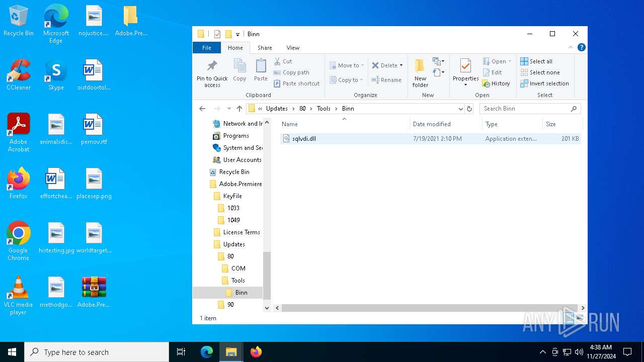The image size is (644, 362).
Task: Open Explorer Help question mark icon
Action: [581, 47]
